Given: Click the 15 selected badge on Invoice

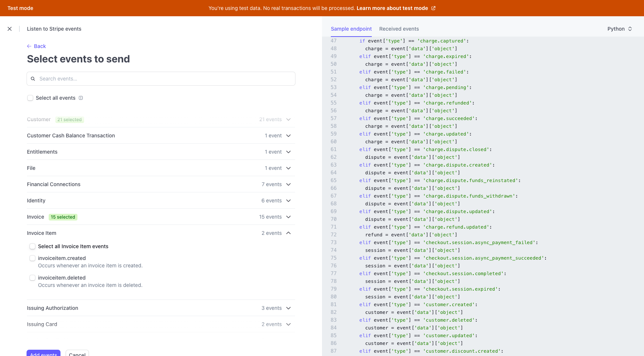Looking at the screenshot, I should pyautogui.click(x=63, y=217).
